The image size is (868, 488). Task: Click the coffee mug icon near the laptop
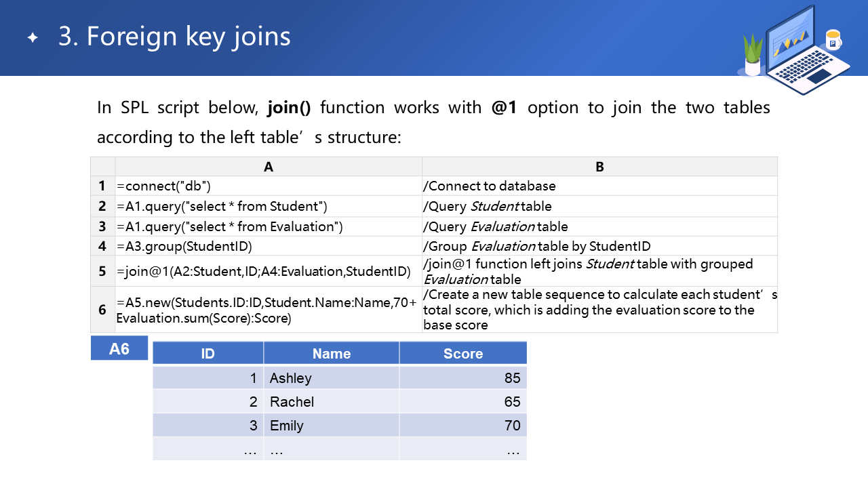click(x=832, y=41)
